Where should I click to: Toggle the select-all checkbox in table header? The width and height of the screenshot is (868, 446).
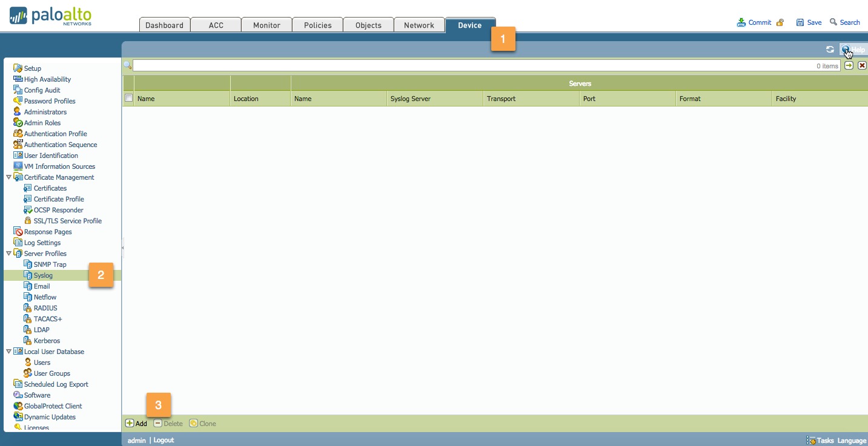[128, 98]
